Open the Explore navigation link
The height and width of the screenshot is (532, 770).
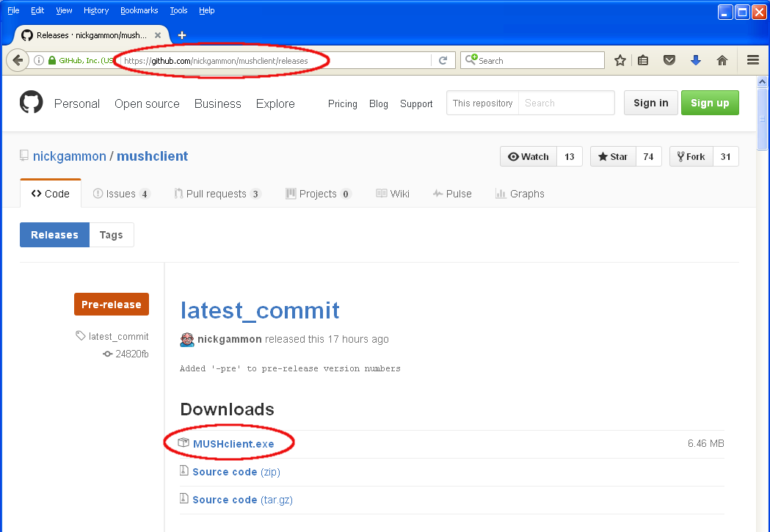pyautogui.click(x=275, y=103)
